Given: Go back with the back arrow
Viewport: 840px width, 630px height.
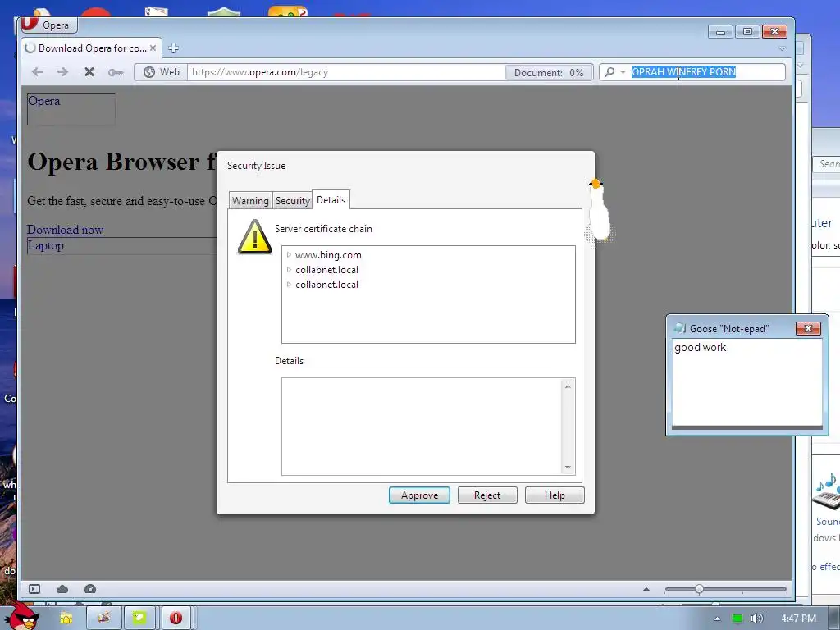Looking at the screenshot, I should click(37, 72).
